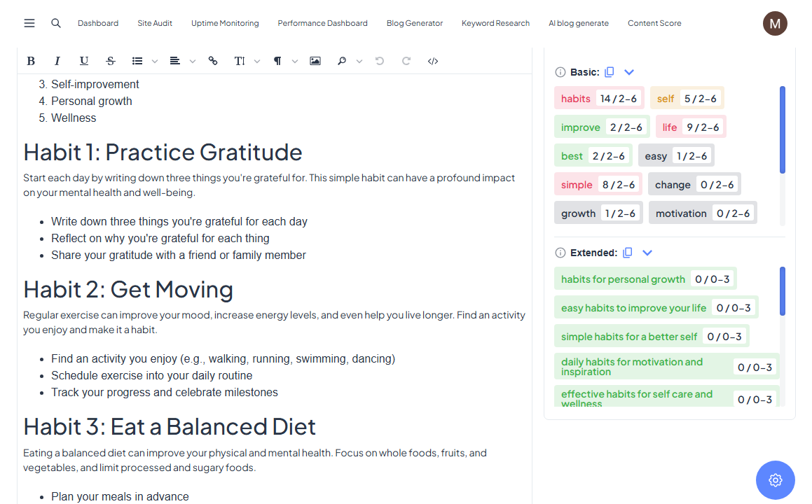Open the text alignment dropdown
The image size is (812, 504).
click(193, 61)
